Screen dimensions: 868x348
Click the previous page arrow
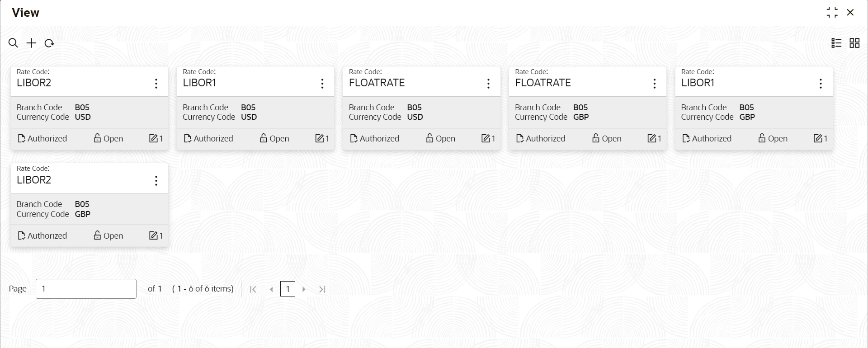[x=271, y=289]
